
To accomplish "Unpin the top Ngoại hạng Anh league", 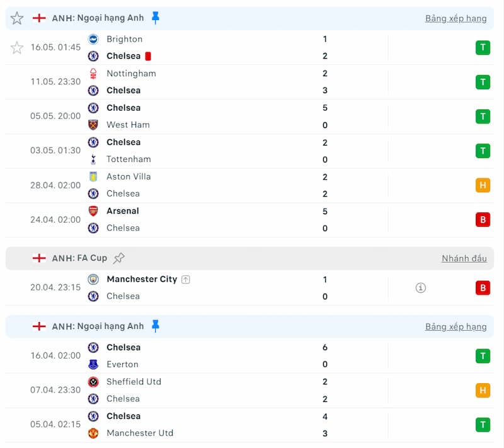I will coord(156,18).
